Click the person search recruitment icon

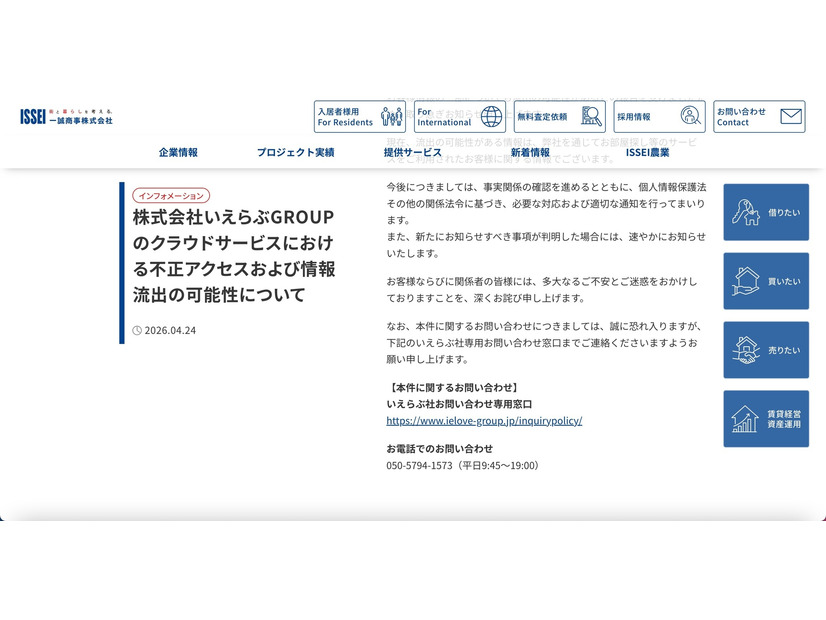coord(691,116)
